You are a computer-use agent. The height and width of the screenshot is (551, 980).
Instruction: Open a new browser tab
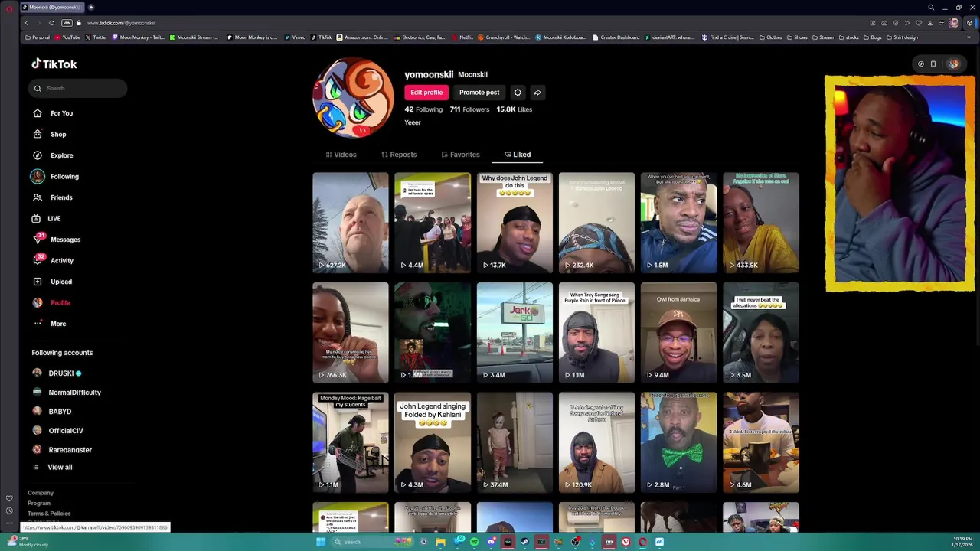(90, 8)
